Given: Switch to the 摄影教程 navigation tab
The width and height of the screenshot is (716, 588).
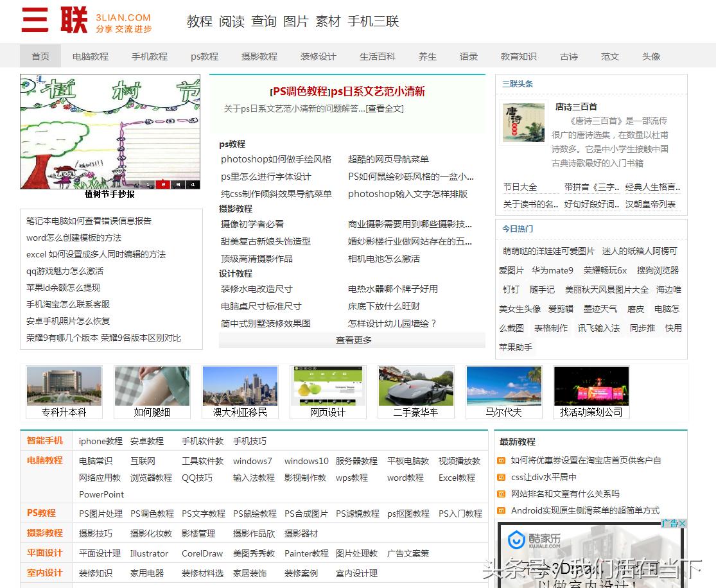Looking at the screenshot, I should [x=259, y=56].
